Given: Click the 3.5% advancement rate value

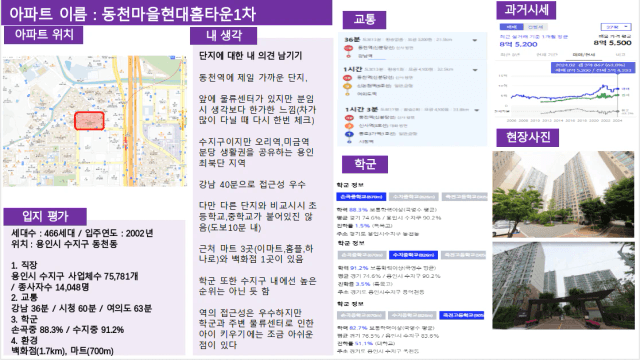Looking at the screenshot, I should pyautogui.click(x=363, y=284).
